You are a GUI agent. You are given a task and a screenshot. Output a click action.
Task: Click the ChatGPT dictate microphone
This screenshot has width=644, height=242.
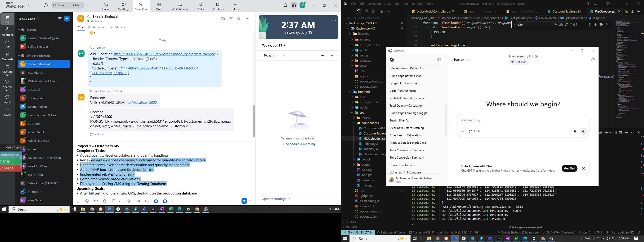tap(575, 131)
